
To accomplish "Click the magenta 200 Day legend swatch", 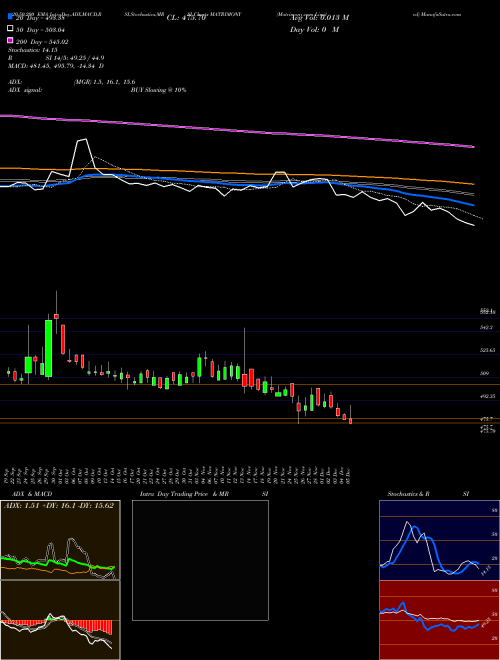I will tap(10, 40).
